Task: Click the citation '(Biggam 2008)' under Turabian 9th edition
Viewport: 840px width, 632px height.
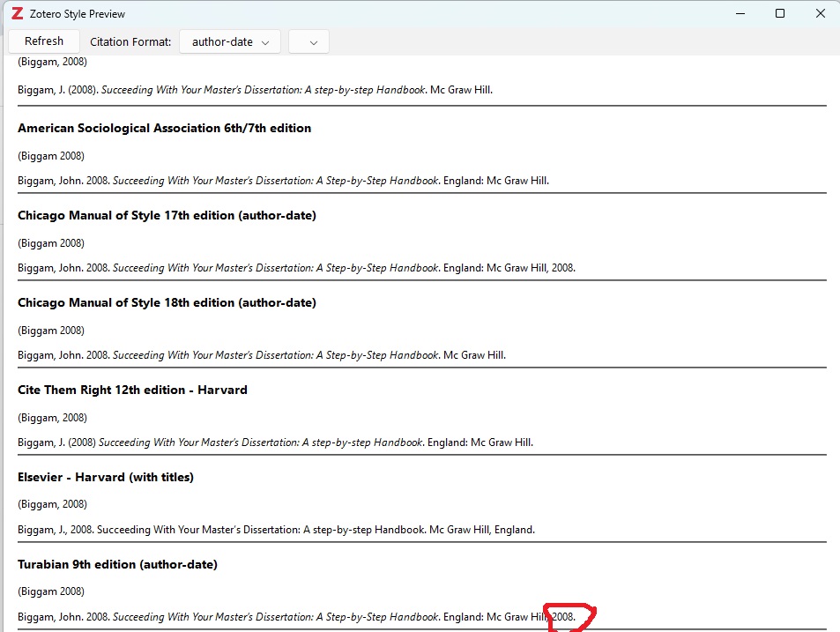Action: 51,591
